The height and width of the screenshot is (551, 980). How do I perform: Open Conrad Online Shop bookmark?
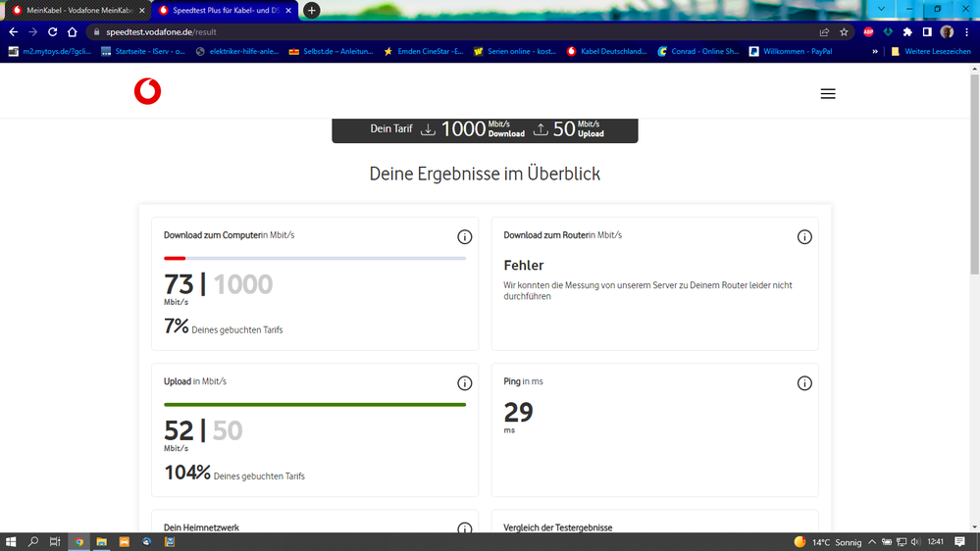tap(698, 51)
